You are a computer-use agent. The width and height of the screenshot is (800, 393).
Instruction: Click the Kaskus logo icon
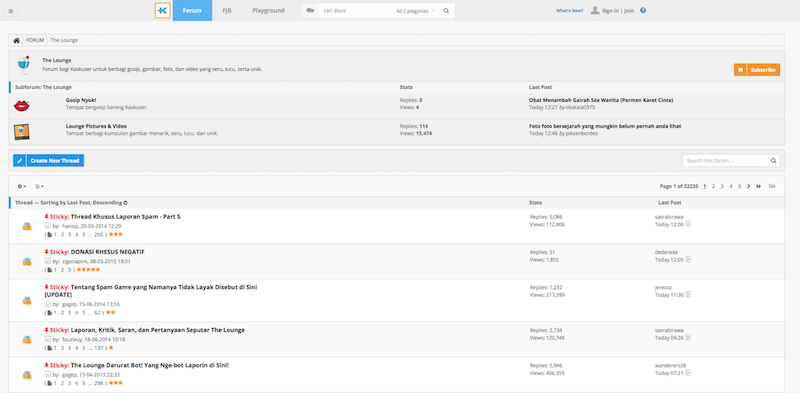click(x=162, y=10)
